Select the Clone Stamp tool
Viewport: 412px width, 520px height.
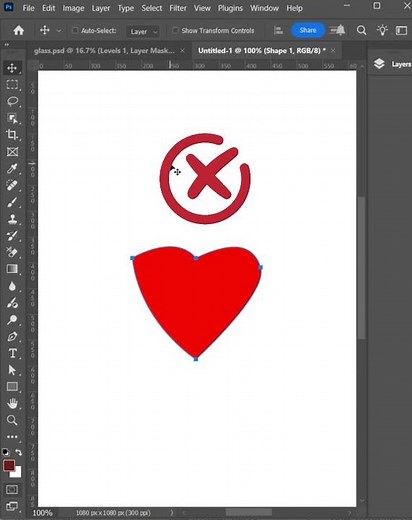tap(12, 219)
